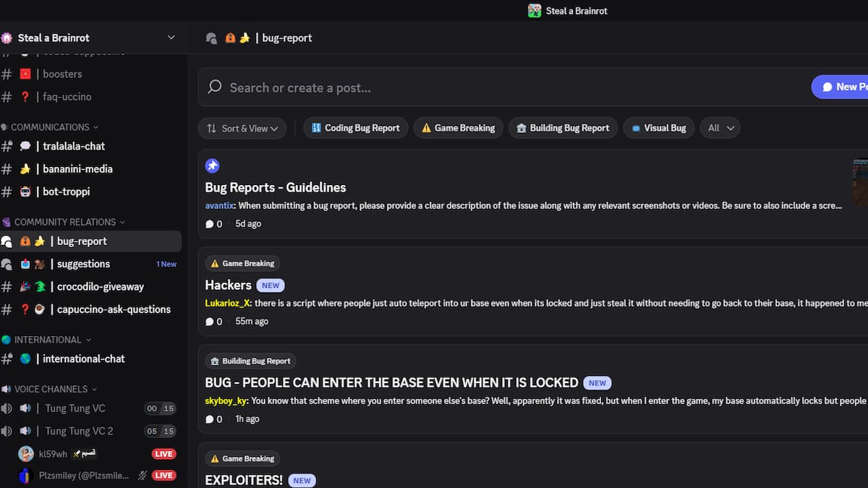This screenshot has width=868, height=488.
Task: Click kl59wh's avatar in the voice channel list
Action: (x=25, y=453)
